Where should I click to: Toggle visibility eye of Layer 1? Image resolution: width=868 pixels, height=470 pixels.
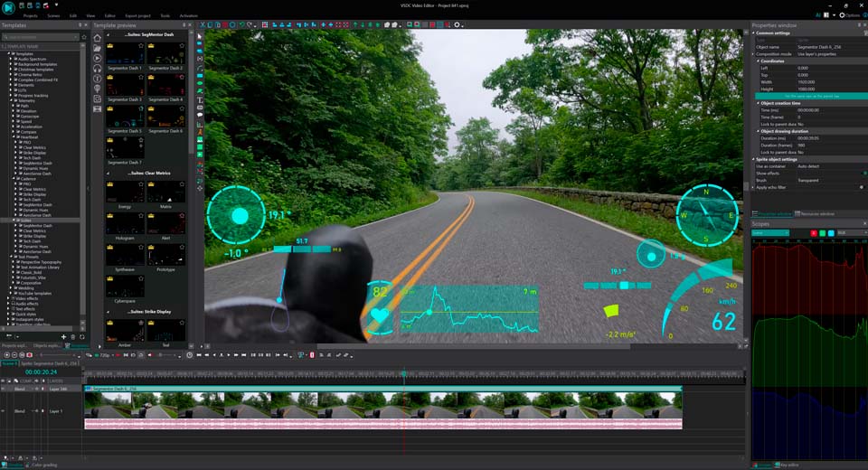3,410
